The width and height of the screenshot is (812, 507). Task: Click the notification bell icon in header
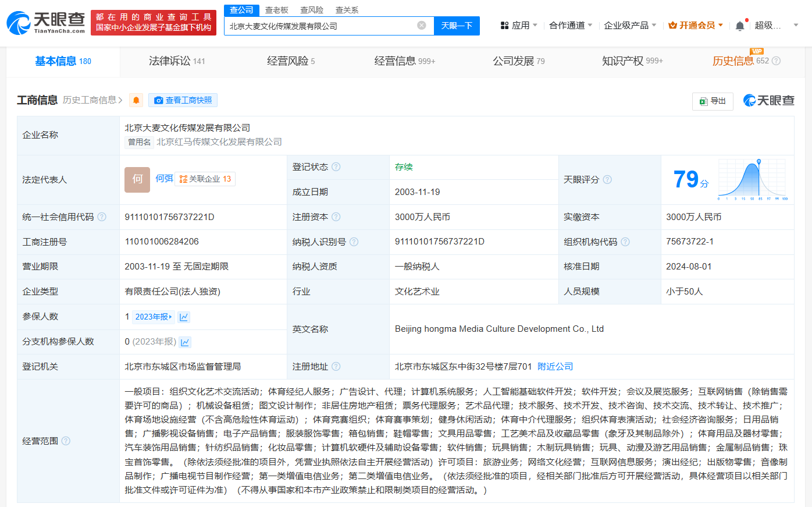[739, 26]
